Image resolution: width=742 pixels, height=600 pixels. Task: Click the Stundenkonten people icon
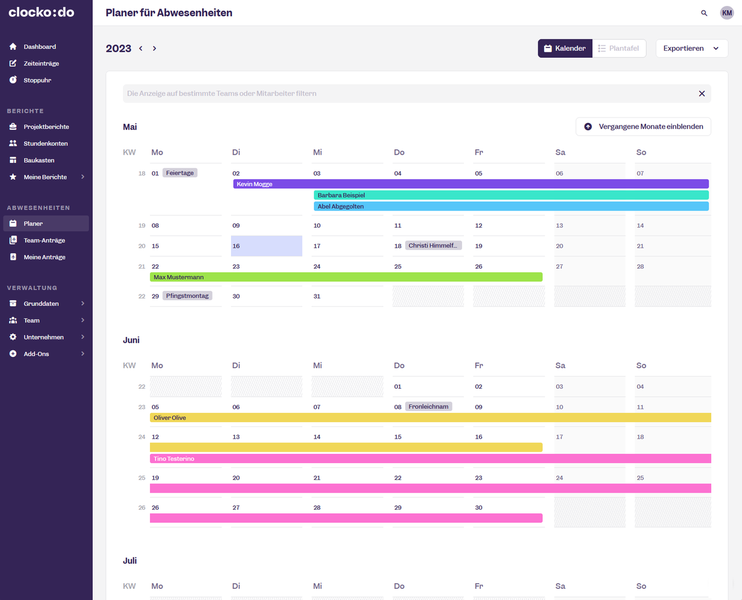(13, 143)
